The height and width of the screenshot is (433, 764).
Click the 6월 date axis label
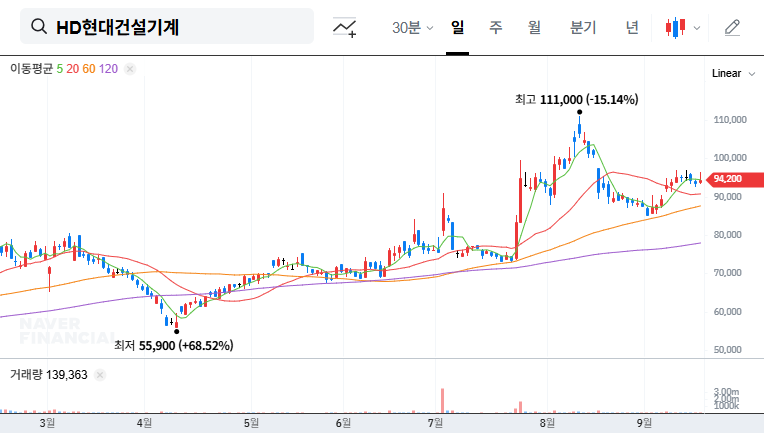[x=343, y=423]
